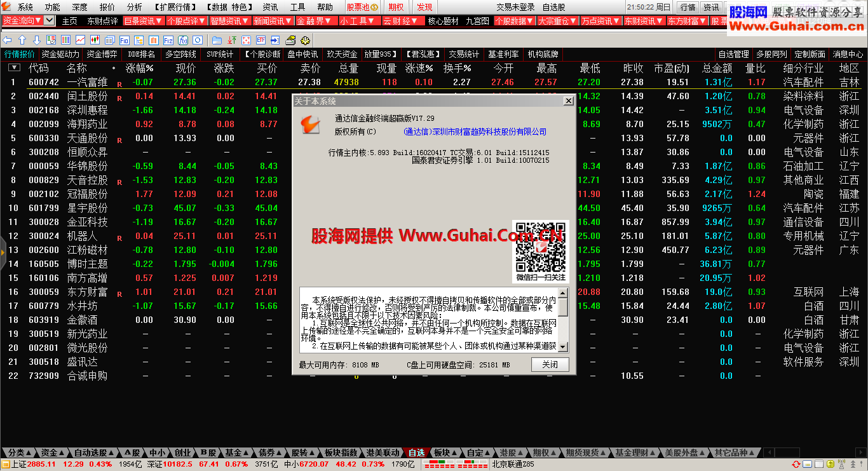Click the 期权 button in menu bar
This screenshot has width=868, height=471.
(x=396, y=7)
